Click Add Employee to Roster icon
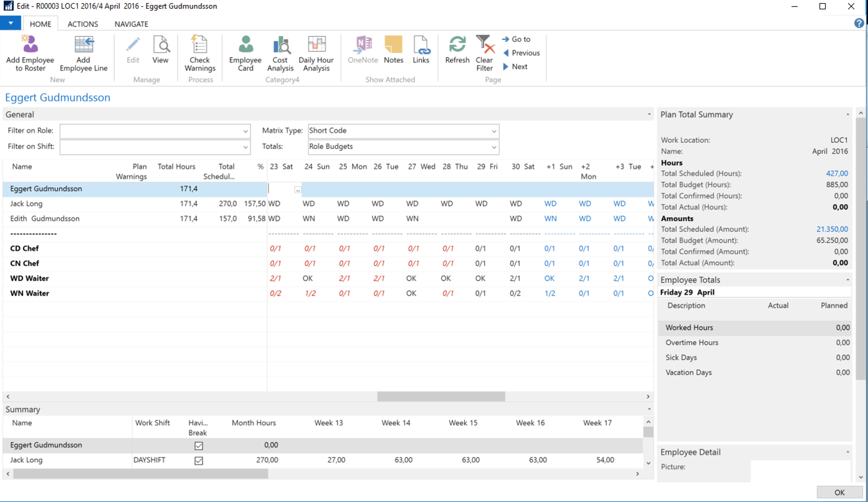 30,46
